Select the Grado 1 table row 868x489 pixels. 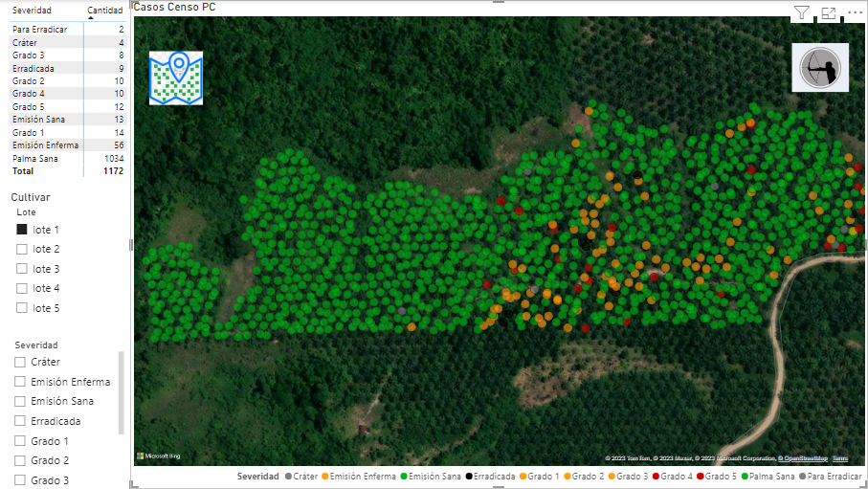pos(68,132)
